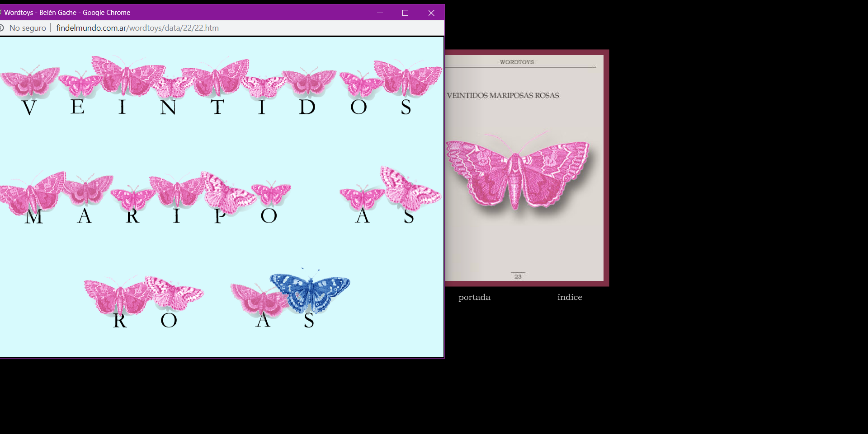
Task: Click the pink butterfly above M in MARIPOSAS
Action: (x=33, y=193)
